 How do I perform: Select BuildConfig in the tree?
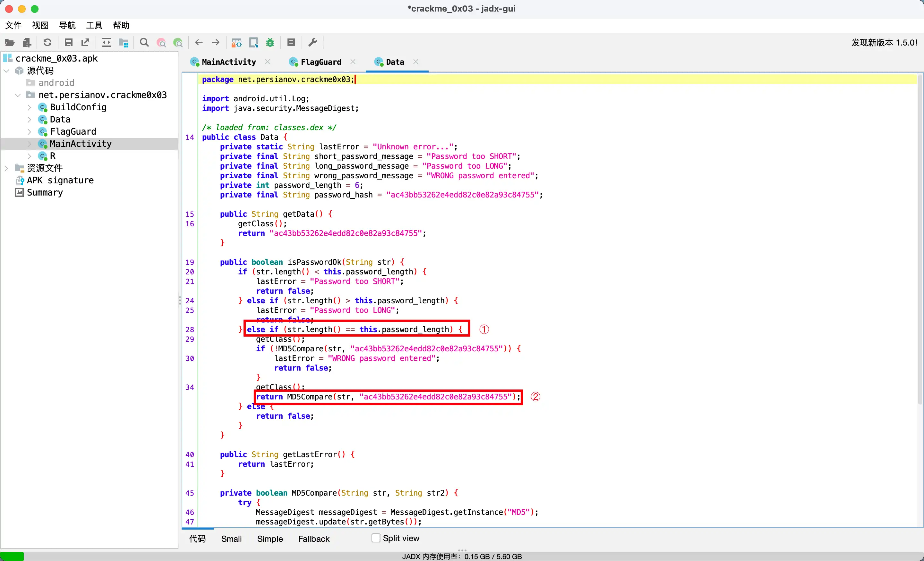78,107
